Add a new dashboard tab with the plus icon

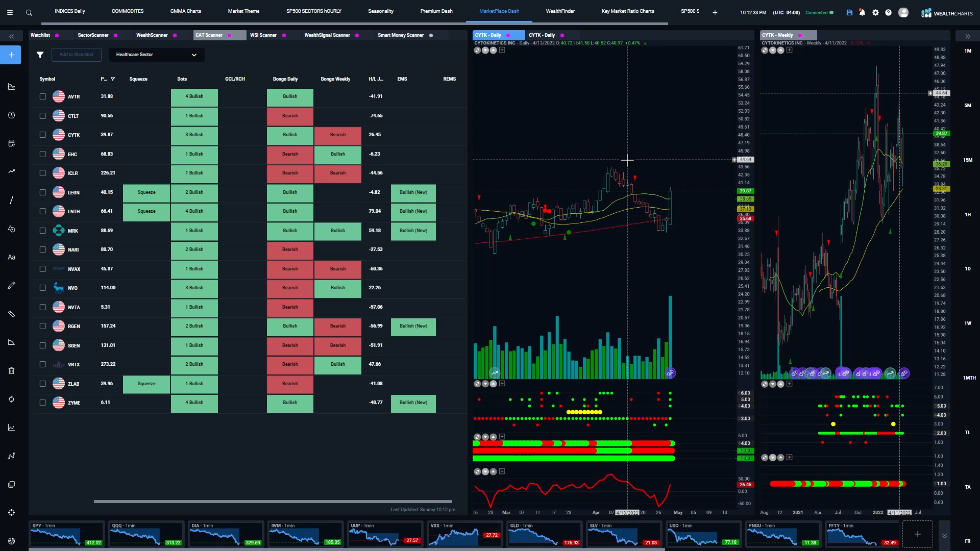pos(715,12)
